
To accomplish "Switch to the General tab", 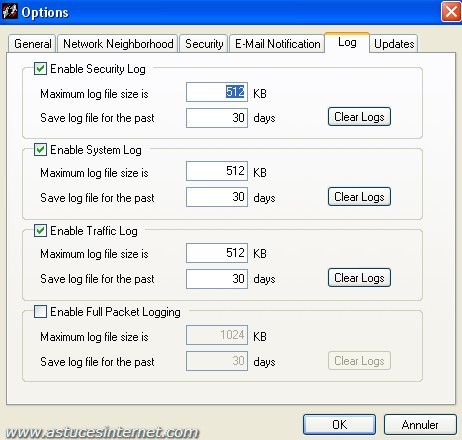I will 32,44.
